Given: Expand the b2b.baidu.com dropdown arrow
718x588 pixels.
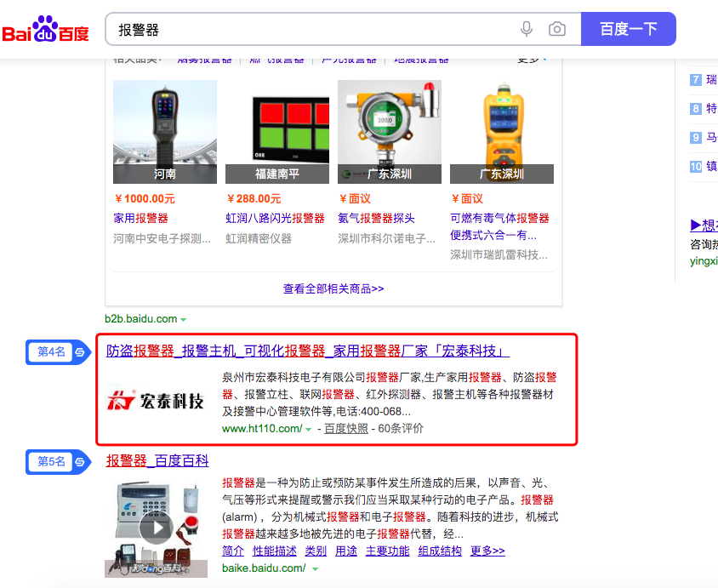Looking at the screenshot, I should (184, 320).
